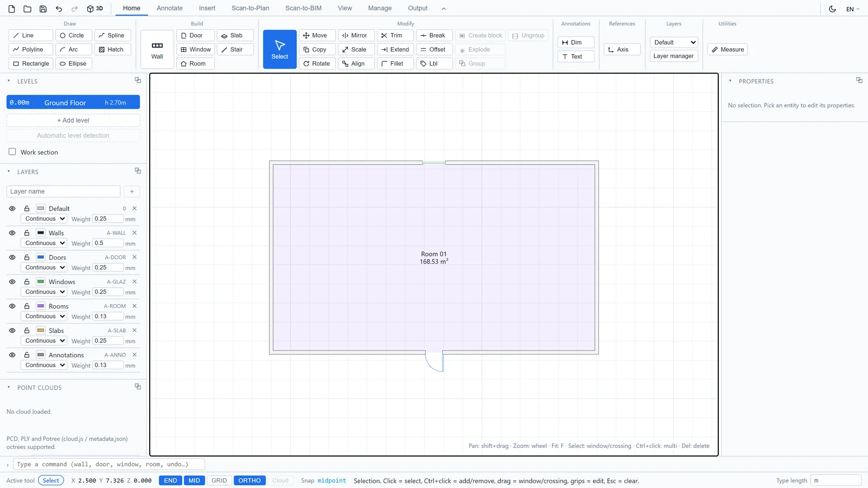868x488 pixels.
Task: Insert a Window element
Action: [195, 49]
